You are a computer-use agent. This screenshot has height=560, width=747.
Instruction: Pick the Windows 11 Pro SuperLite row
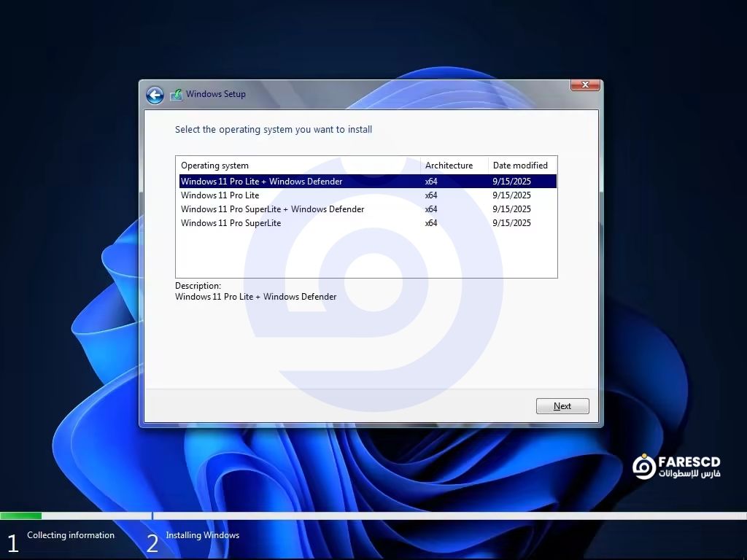(x=231, y=223)
